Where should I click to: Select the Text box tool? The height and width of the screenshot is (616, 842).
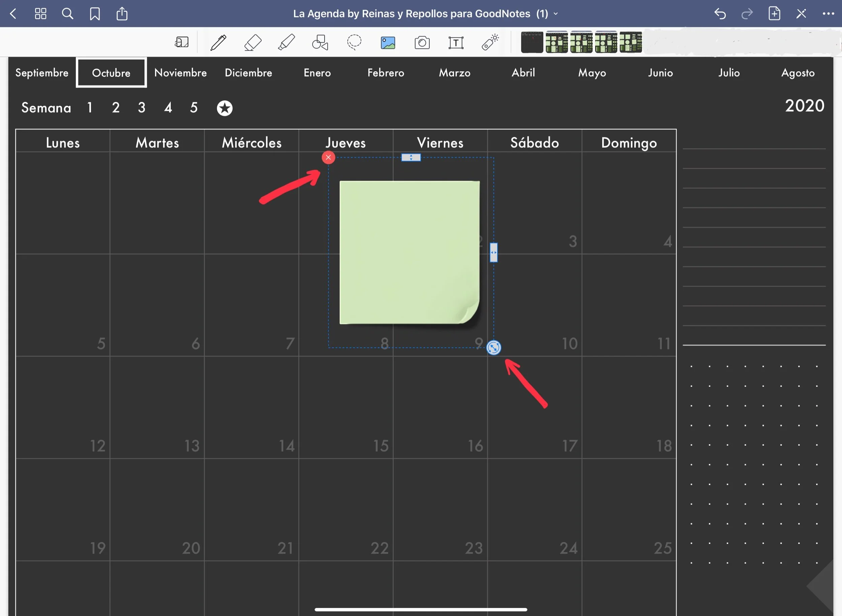coord(456,42)
